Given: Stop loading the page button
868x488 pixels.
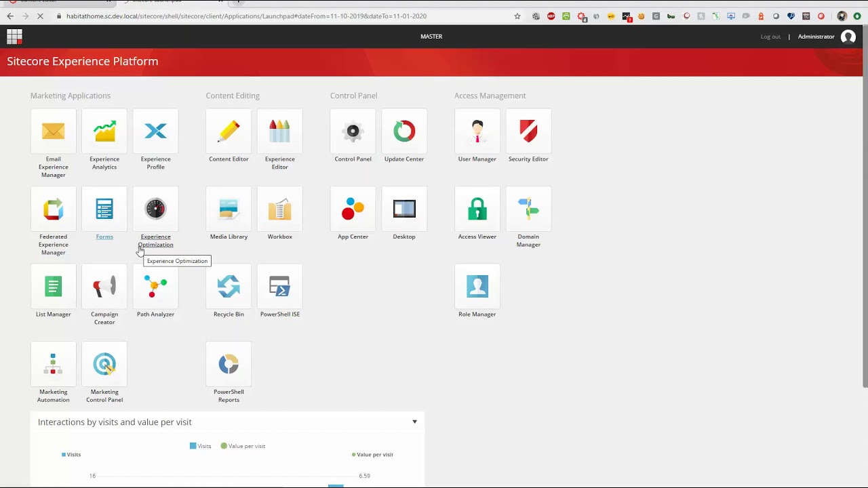Looking at the screenshot, I should (41, 16).
